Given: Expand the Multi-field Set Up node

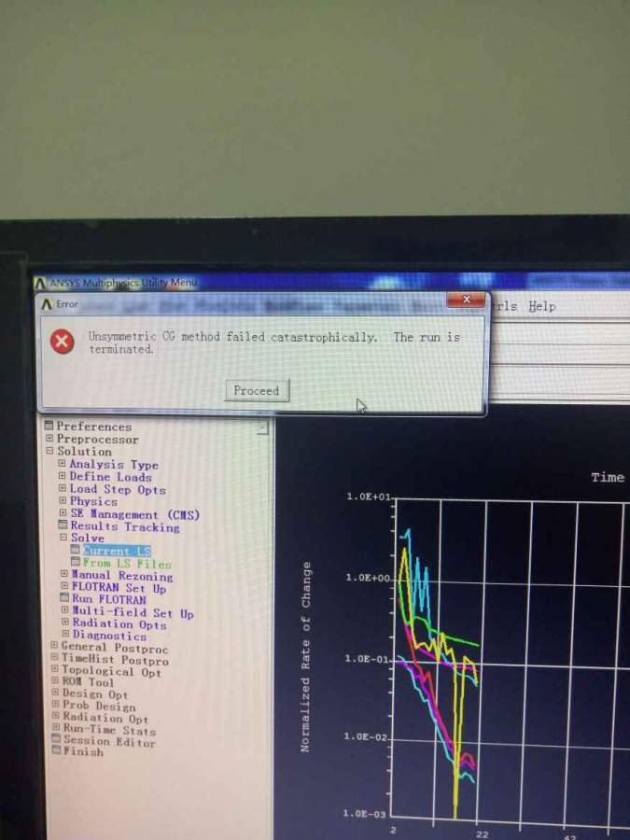Looking at the screenshot, I should (x=64, y=610).
